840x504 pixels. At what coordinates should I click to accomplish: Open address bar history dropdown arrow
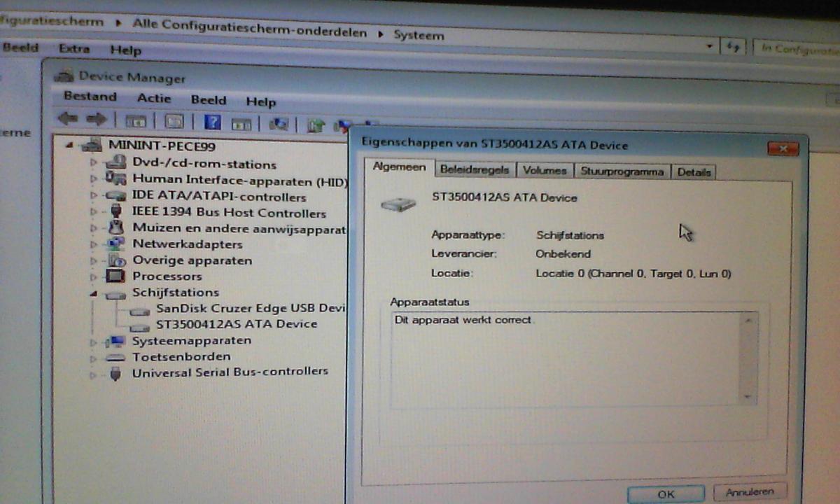tap(710, 47)
